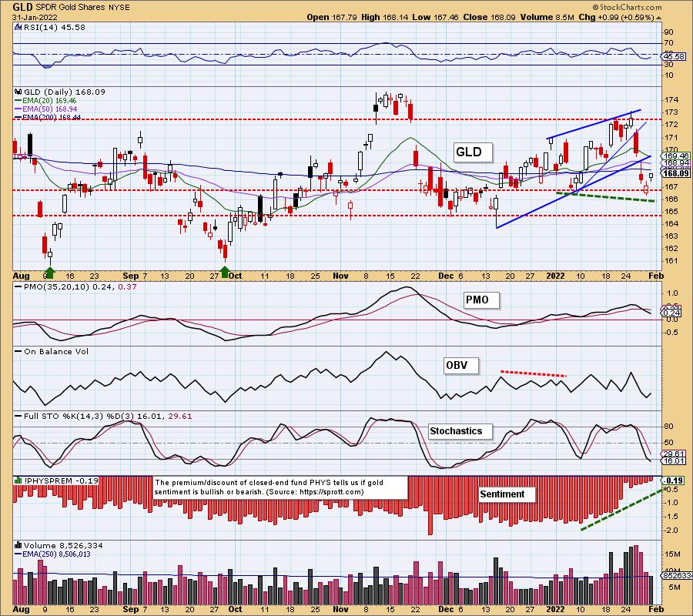693x616 pixels.
Task: Click the Close 168.09 value in header
Action: coord(488,17)
